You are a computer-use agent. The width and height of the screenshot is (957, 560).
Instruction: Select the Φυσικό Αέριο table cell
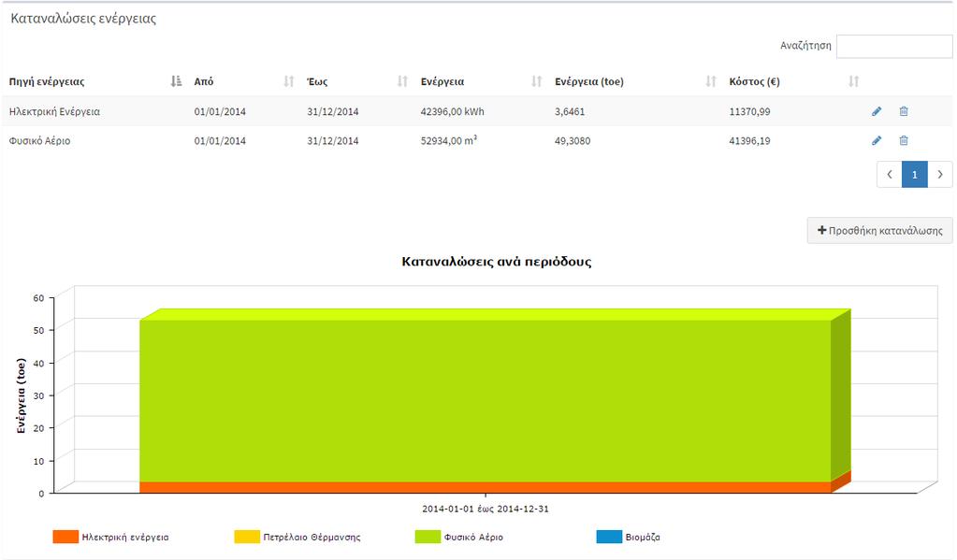(39, 141)
